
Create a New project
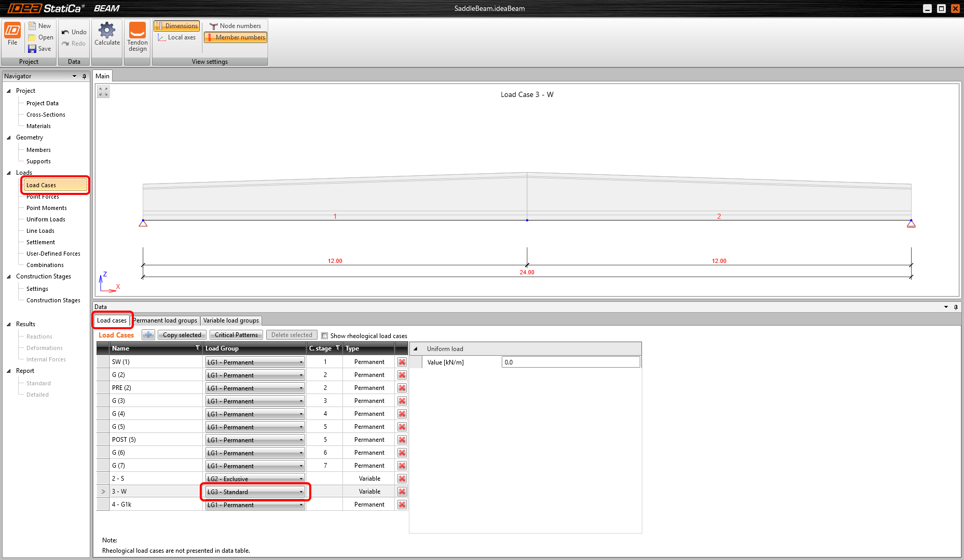(x=40, y=26)
